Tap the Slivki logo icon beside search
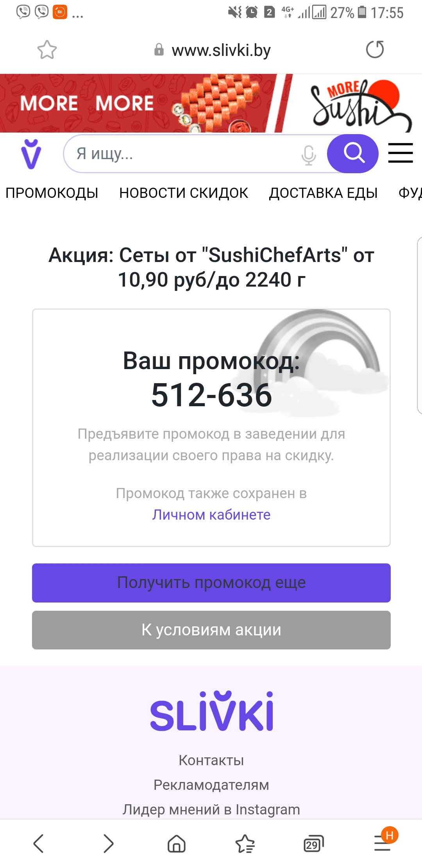The image size is (422, 868). (x=31, y=154)
